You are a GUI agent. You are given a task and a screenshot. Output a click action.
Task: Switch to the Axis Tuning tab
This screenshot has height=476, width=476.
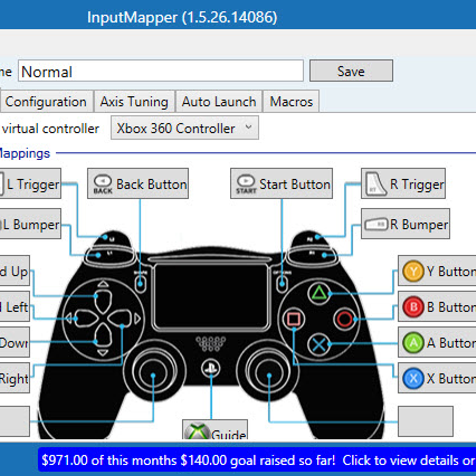tap(134, 102)
